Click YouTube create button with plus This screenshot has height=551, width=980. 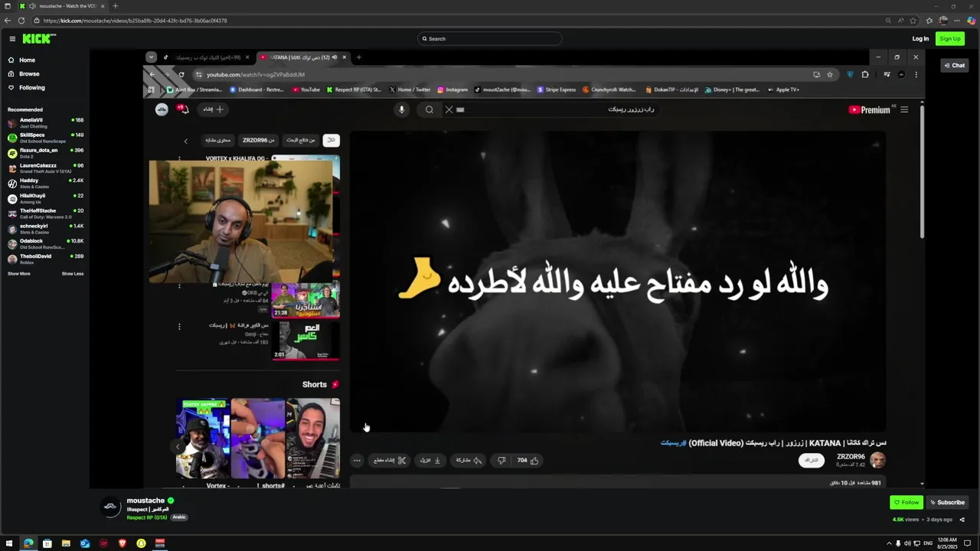[x=213, y=109]
